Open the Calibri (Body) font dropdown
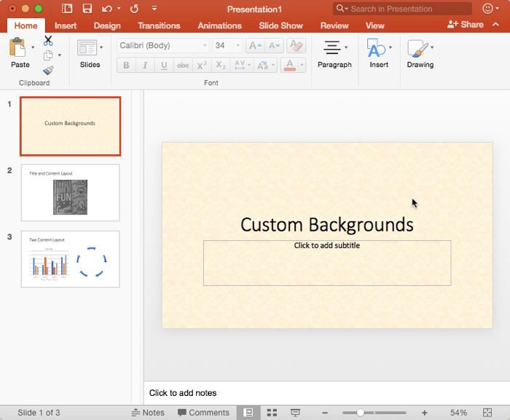Image resolution: width=510 pixels, height=420 pixels. 205,46
